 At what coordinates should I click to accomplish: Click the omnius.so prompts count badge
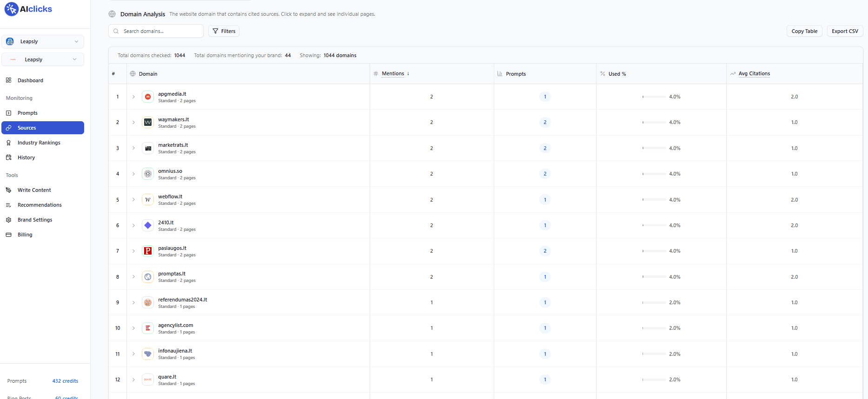click(545, 174)
